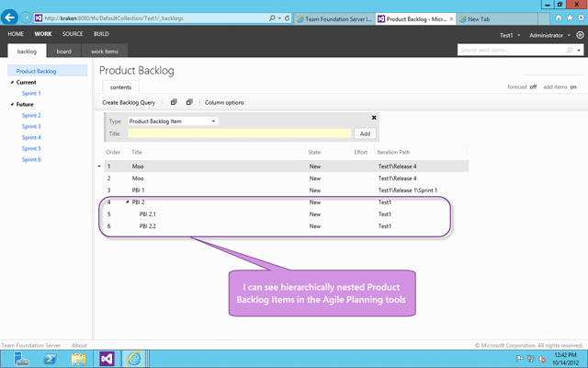588x368 pixels.
Task: Switch to the work items tab
Action: pos(104,52)
